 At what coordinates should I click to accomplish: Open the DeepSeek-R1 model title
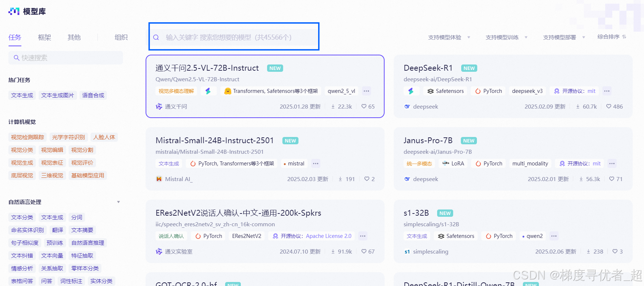[x=428, y=68]
